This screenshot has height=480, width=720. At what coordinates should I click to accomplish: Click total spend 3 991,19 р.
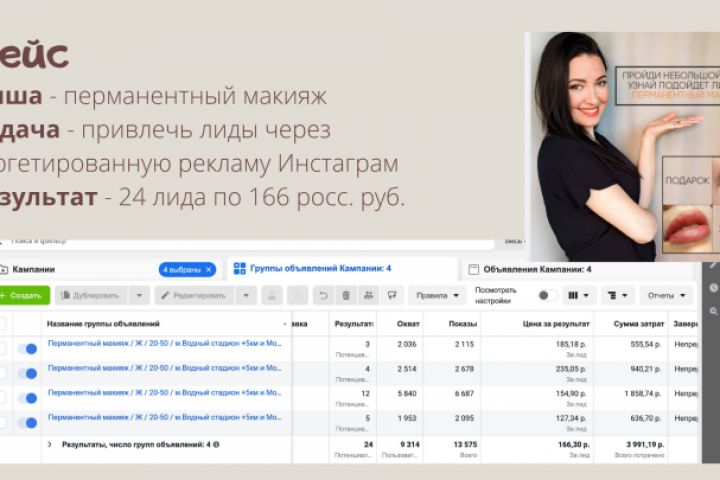pyautogui.click(x=645, y=445)
